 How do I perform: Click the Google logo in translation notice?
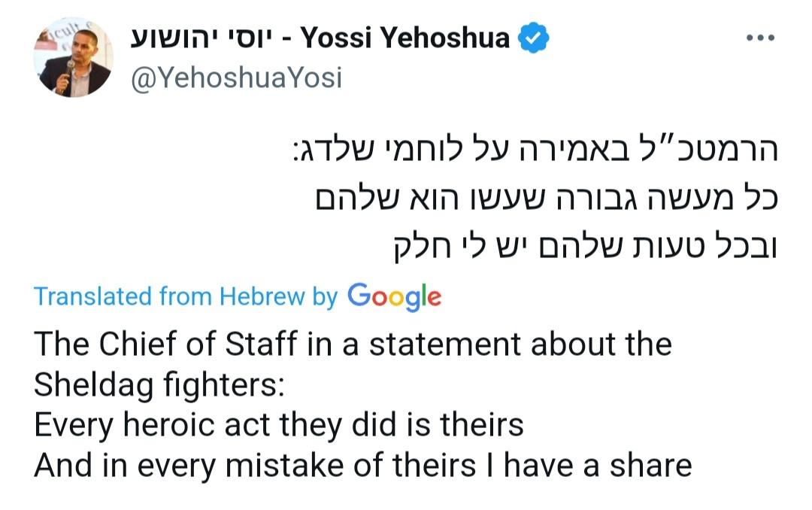pos(394,297)
